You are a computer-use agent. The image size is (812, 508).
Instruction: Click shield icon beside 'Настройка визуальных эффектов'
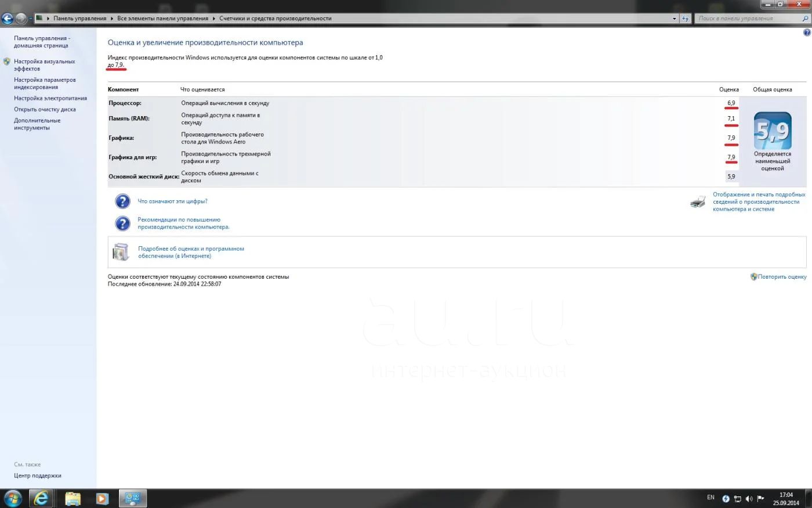coord(7,62)
